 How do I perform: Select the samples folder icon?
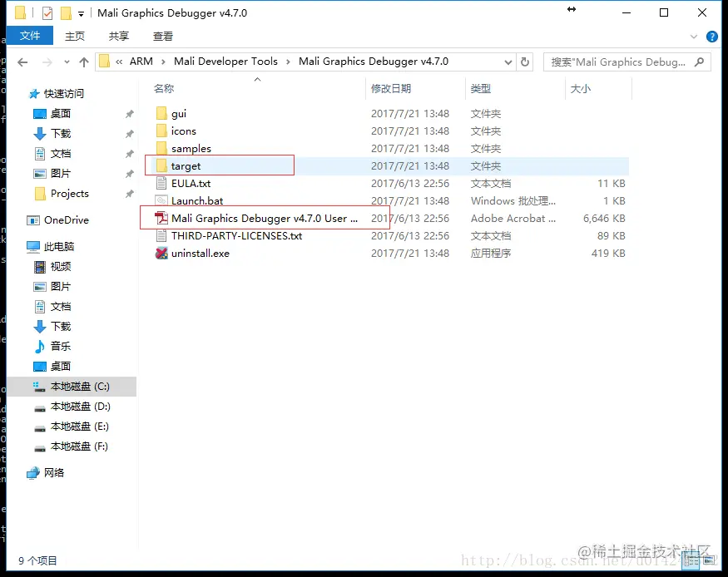pos(161,149)
